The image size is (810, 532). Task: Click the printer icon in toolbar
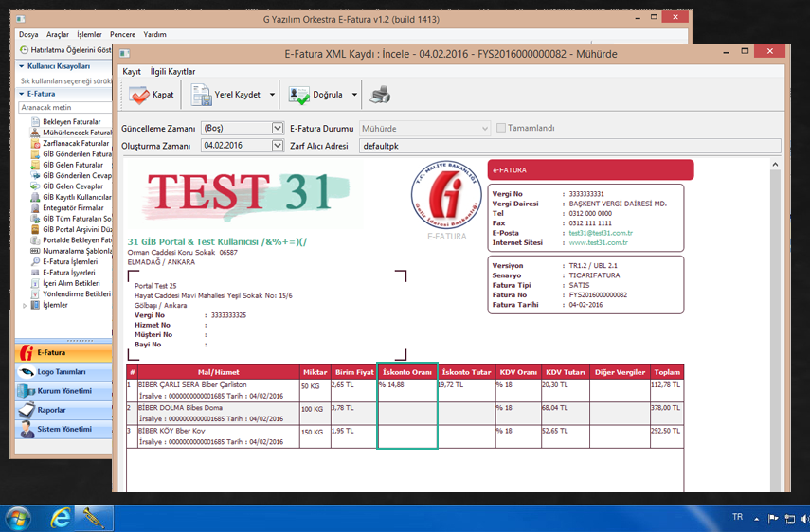pos(380,95)
